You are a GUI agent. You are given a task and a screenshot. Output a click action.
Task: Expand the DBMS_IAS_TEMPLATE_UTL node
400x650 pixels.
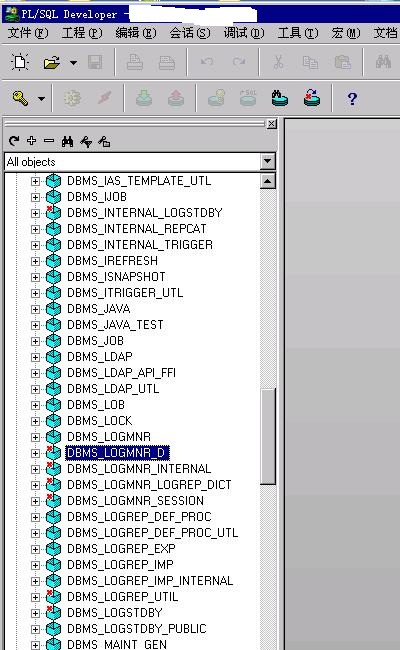35,181
